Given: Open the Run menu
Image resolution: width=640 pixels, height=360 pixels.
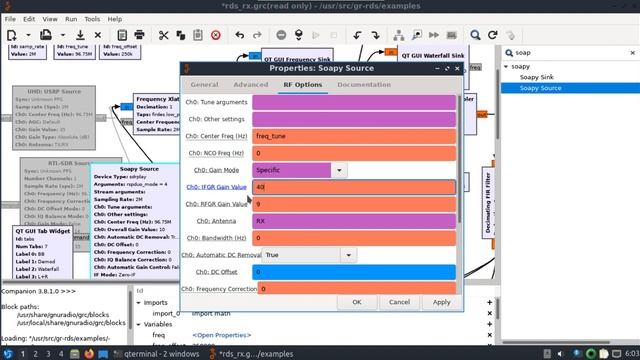Looking at the screenshot, I should pyautogui.click(x=71, y=19).
